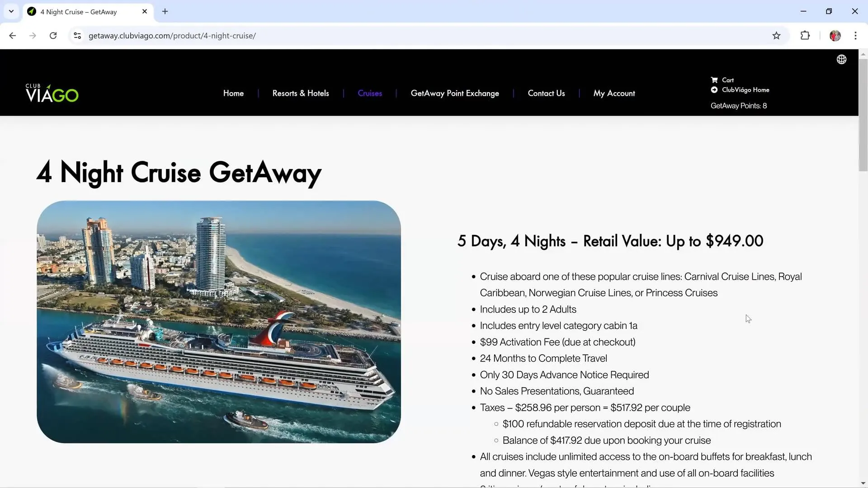Screen dimensions: 868x488
Task: Click the cruise ship product image
Action: (219, 322)
